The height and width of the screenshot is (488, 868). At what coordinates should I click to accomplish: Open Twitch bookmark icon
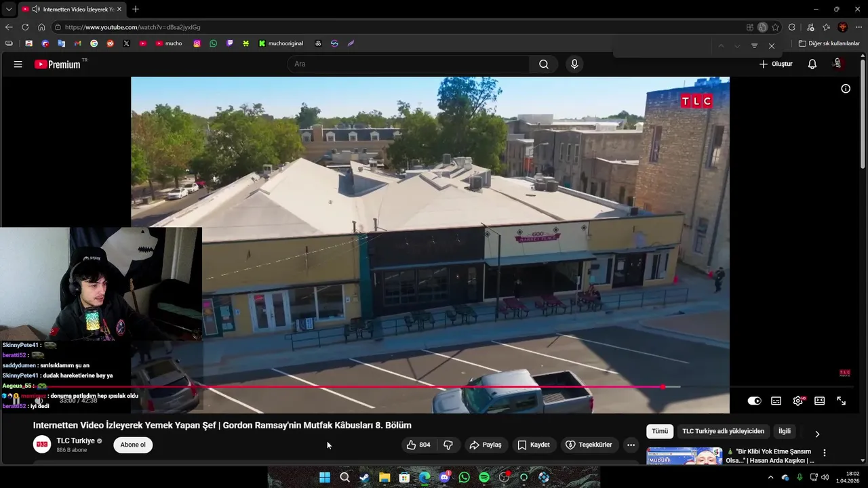pos(230,43)
